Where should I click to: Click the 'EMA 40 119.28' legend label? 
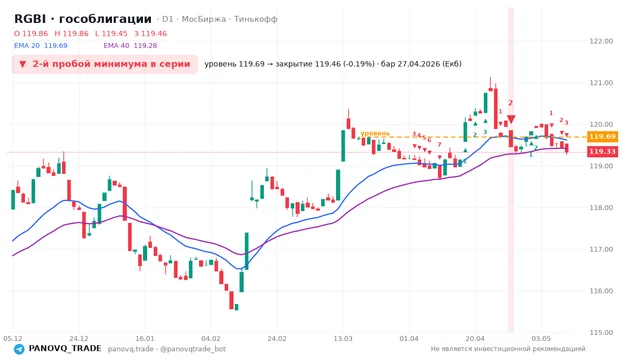(x=130, y=45)
